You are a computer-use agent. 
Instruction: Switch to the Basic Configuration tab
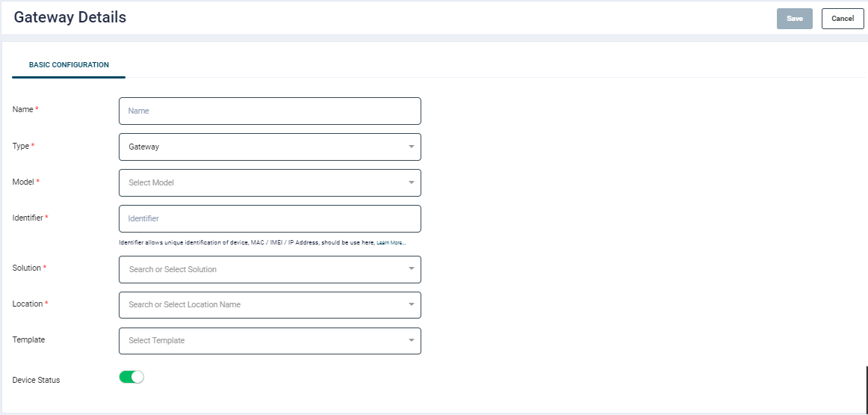[69, 65]
